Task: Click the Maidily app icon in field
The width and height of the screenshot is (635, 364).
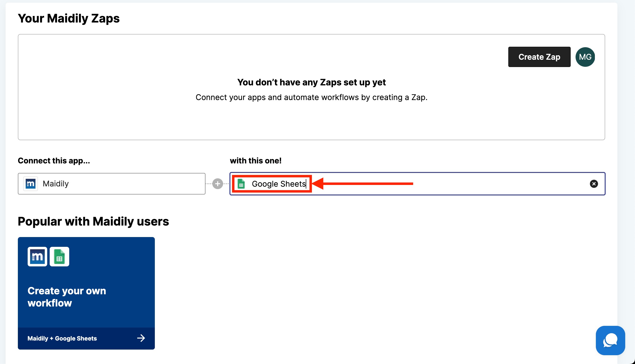Action: [31, 184]
